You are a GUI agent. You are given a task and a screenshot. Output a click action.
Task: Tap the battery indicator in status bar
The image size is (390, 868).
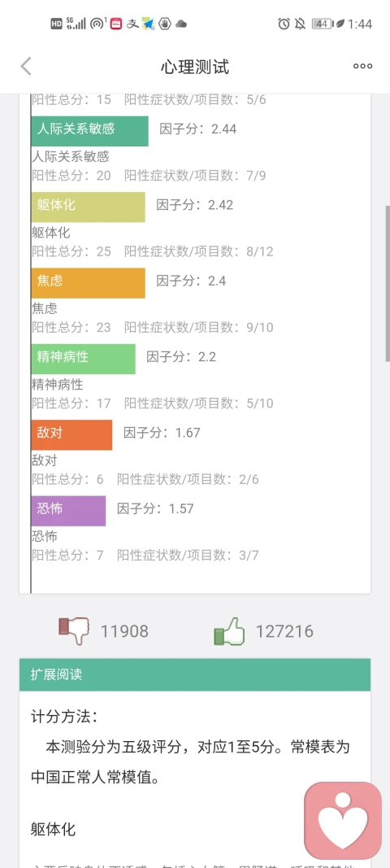tap(322, 24)
